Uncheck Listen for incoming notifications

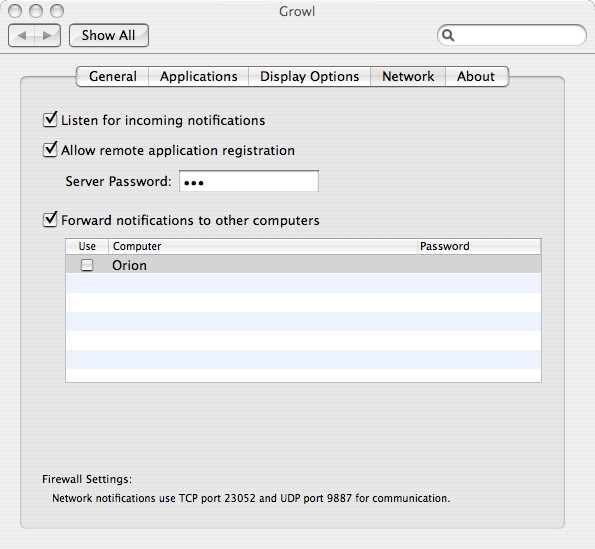point(50,120)
